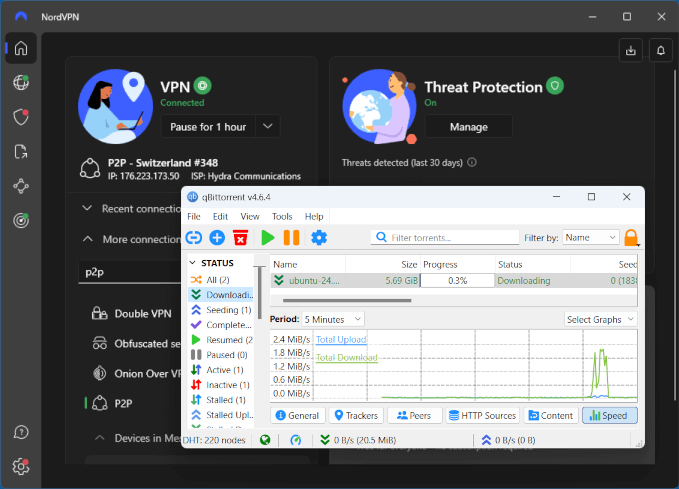Click Manage under Threat Protection

(469, 126)
